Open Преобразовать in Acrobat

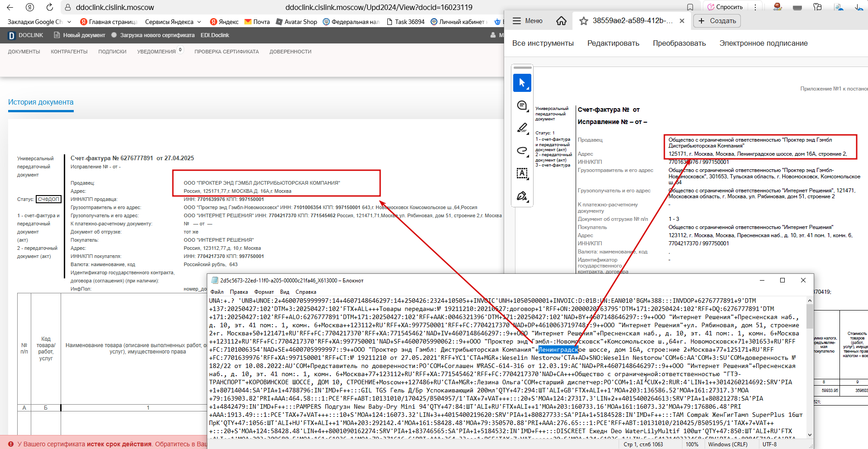(x=679, y=43)
